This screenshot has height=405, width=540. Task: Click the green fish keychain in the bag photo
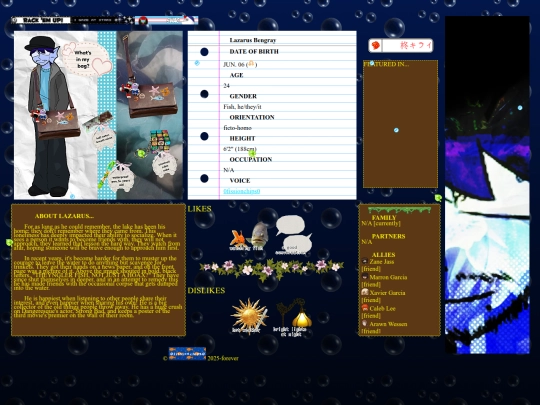coord(142,153)
